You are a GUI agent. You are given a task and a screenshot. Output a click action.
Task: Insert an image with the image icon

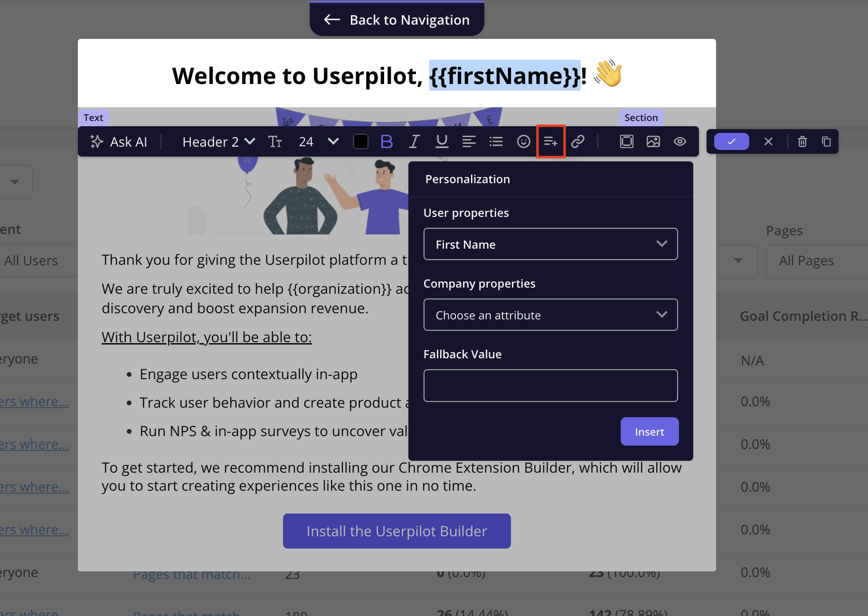click(653, 141)
